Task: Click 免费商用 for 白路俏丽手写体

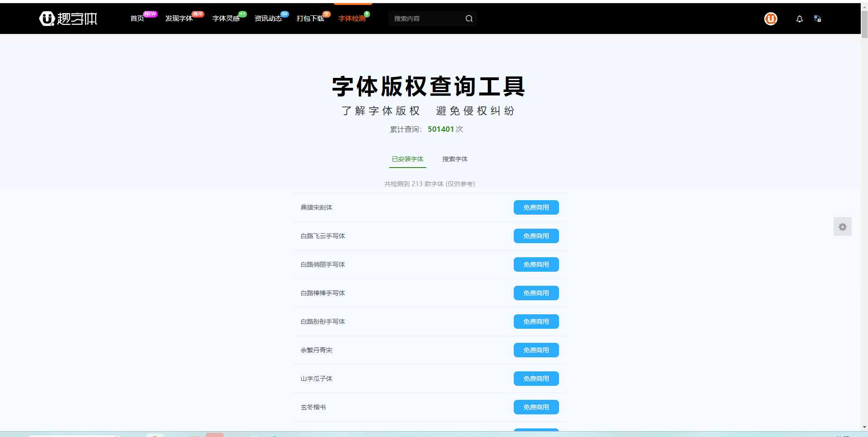Action: [x=536, y=264]
